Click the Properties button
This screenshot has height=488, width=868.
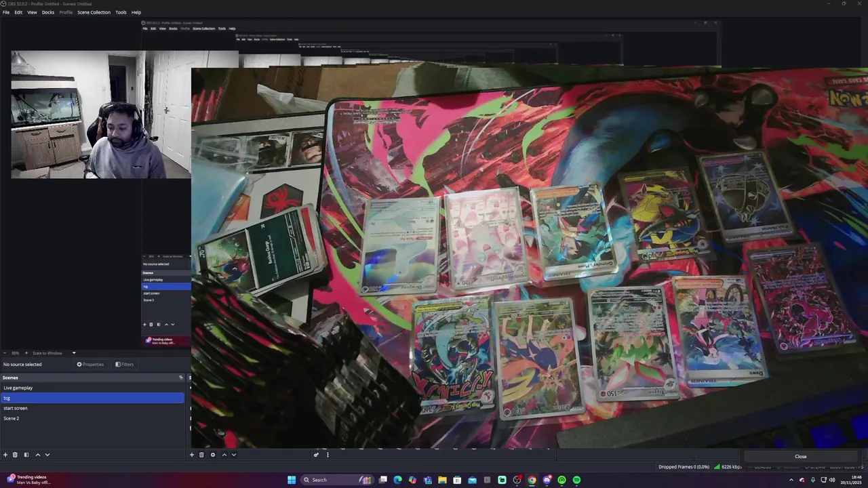click(90, 365)
